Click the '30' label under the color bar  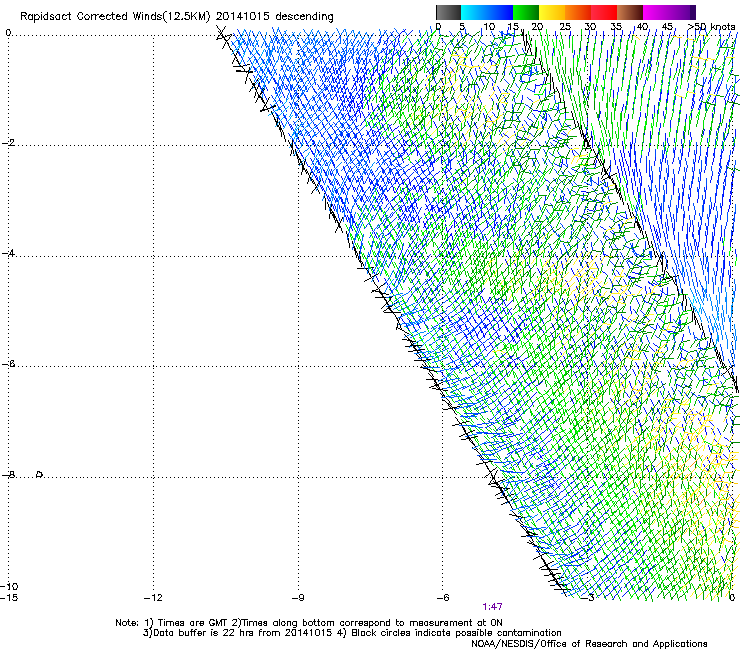click(590, 27)
